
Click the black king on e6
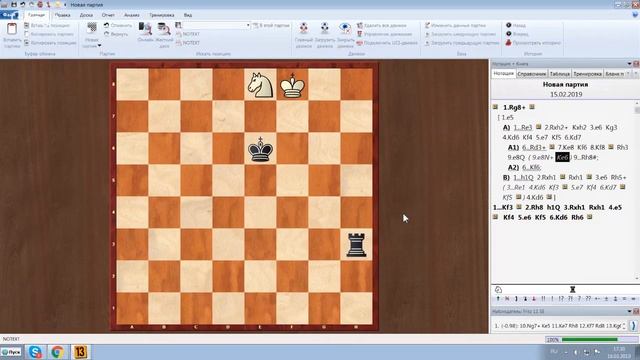(x=260, y=149)
